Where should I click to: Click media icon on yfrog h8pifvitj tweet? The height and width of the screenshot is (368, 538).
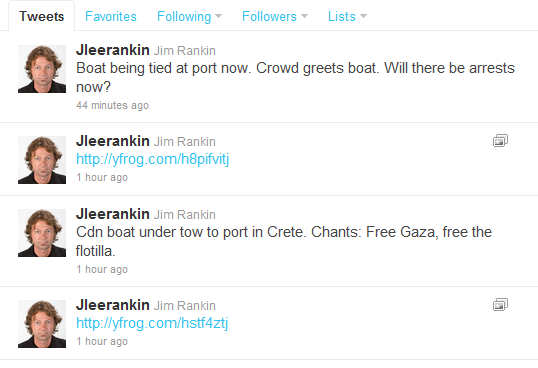coord(500,141)
